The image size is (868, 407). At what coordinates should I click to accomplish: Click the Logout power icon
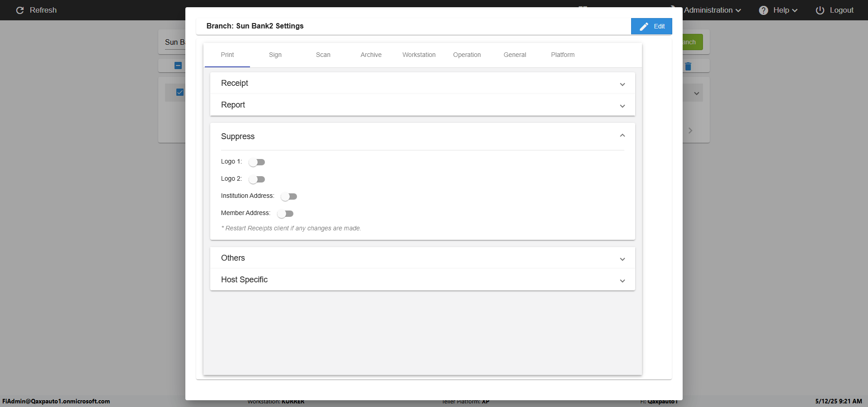click(820, 10)
